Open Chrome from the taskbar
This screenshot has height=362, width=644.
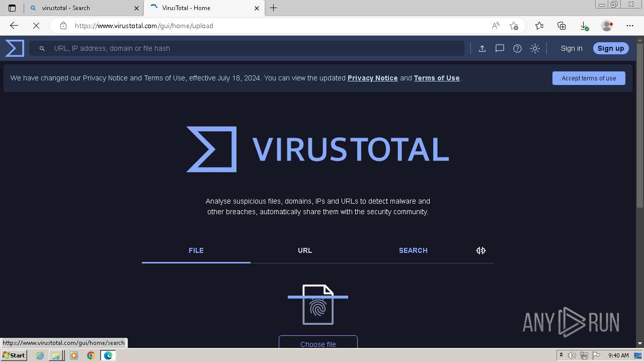tap(91, 355)
